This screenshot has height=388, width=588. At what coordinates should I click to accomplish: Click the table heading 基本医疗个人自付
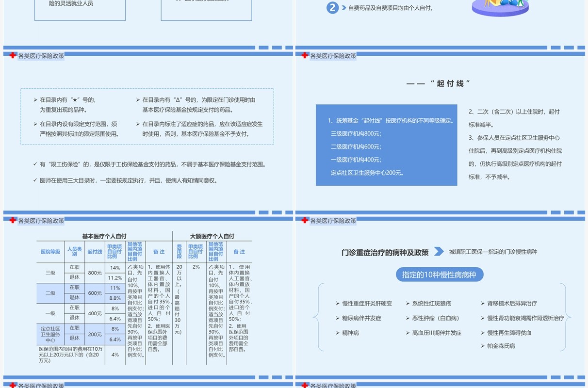tap(104, 236)
